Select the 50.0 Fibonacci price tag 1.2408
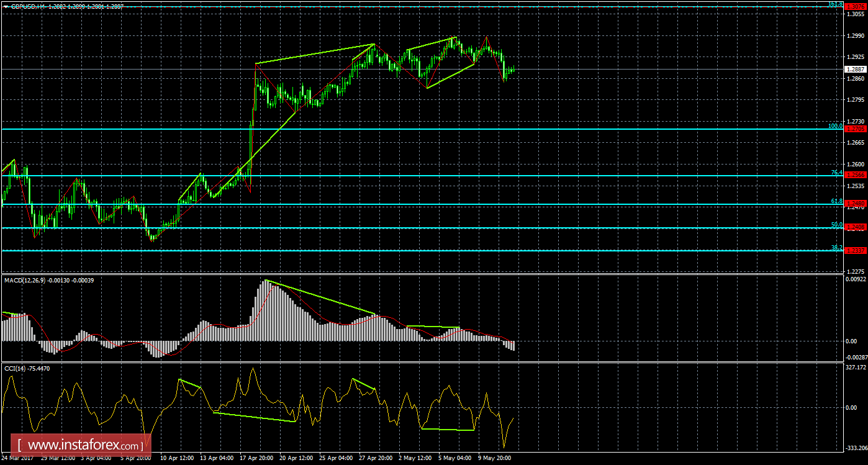Screen dimensions: 868x465 (x=856, y=228)
